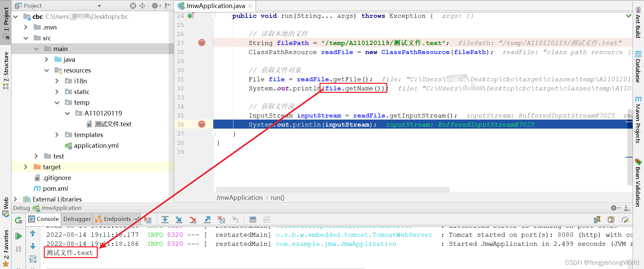Click Scroll from Source target icon

[x=133, y=6]
